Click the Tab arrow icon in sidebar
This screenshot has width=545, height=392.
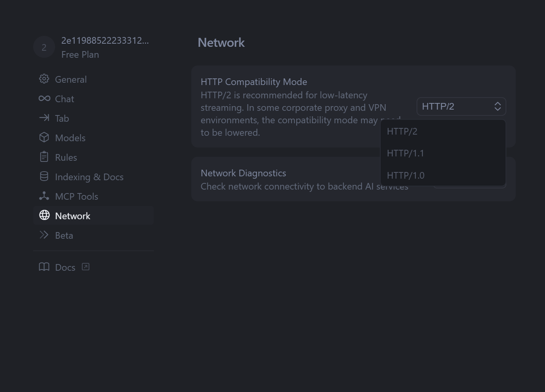44,118
